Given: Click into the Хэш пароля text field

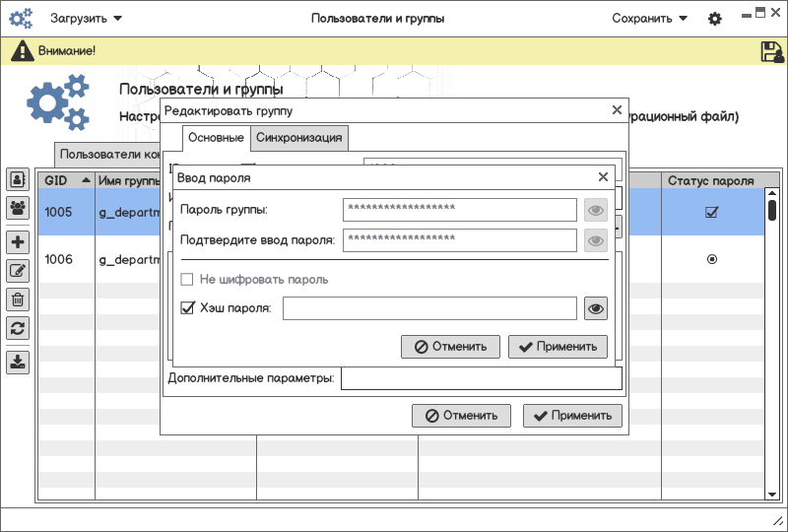Looking at the screenshot, I should tap(429, 308).
